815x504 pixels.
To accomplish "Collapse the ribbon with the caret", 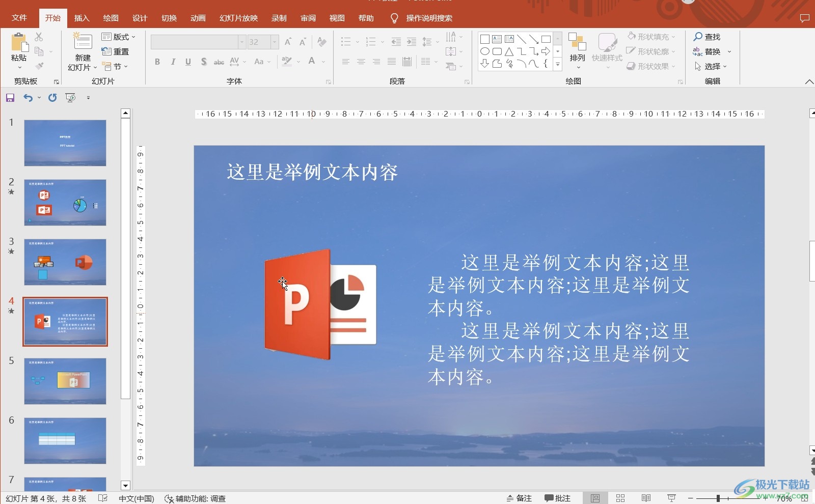I will [809, 81].
